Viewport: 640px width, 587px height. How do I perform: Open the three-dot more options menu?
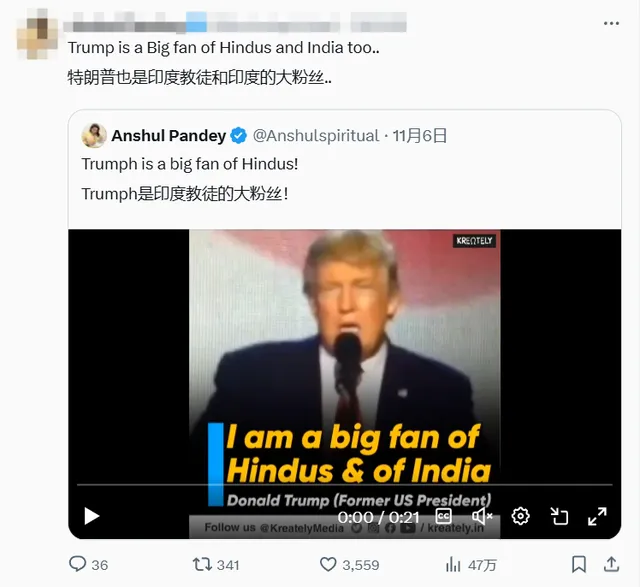(611, 22)
